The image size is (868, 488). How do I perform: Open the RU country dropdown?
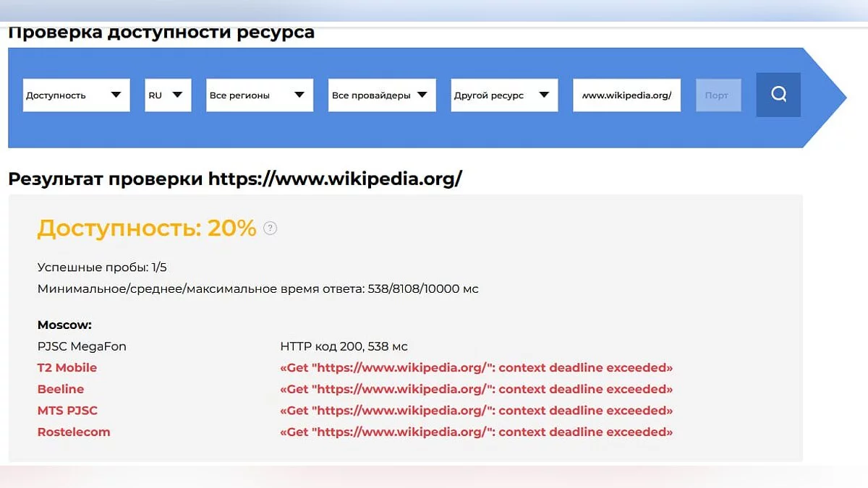(x=168, y=95)
